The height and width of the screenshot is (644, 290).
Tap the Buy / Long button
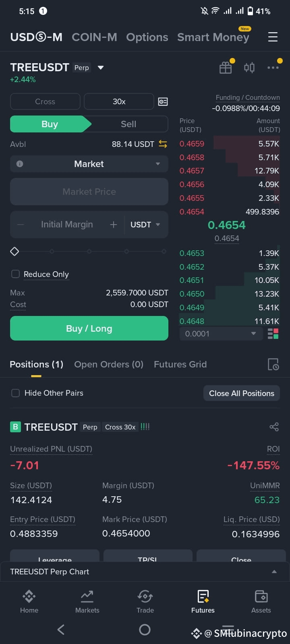[x=89, y=328]
